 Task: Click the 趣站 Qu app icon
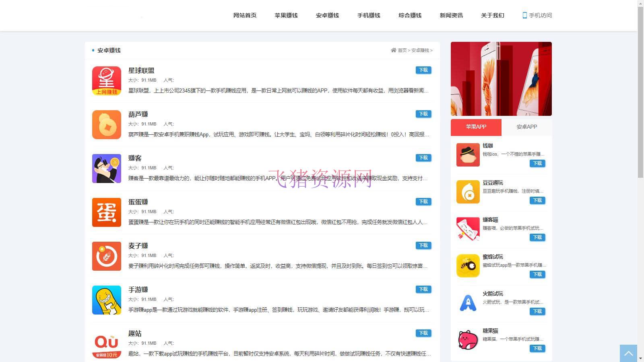tap(106, 344)
